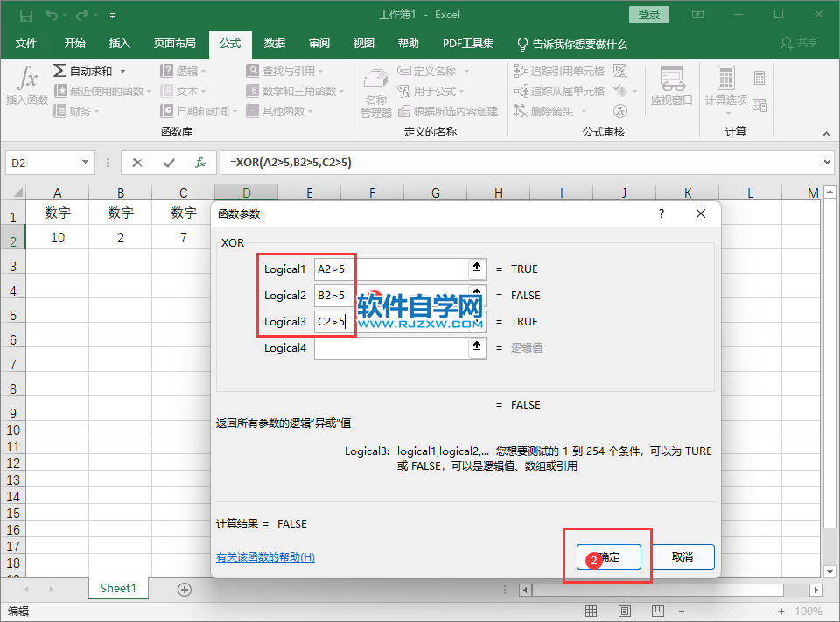
Task: Open the Name Manager
Action: (375, 92)
